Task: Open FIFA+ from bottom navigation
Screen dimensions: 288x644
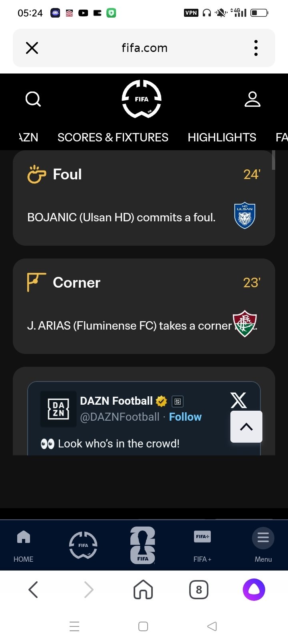Action: (202, 545)
